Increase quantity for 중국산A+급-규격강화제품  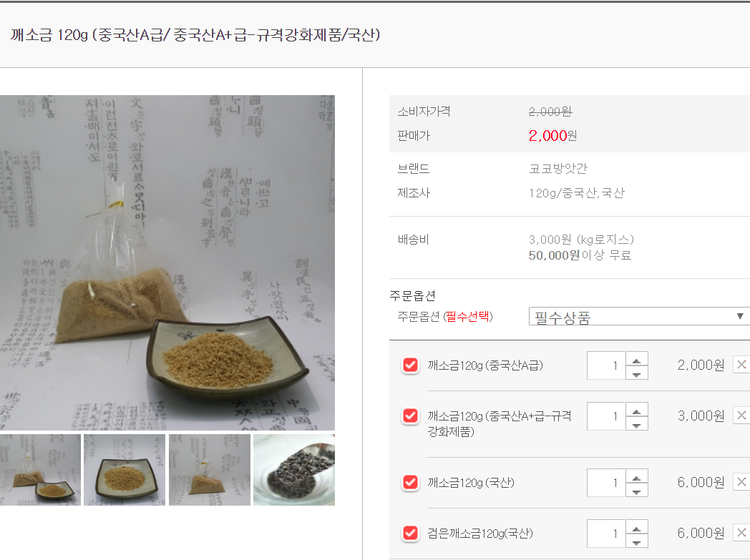[637, 410]
